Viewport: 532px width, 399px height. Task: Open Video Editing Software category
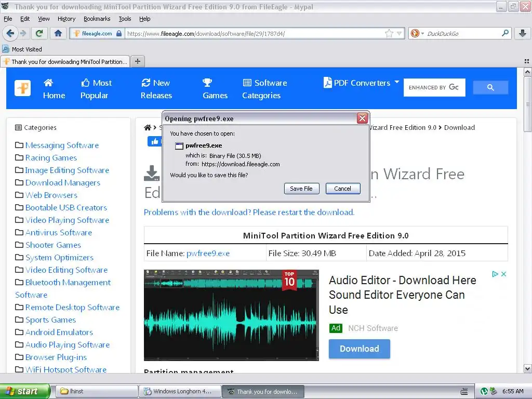[66, 270]
